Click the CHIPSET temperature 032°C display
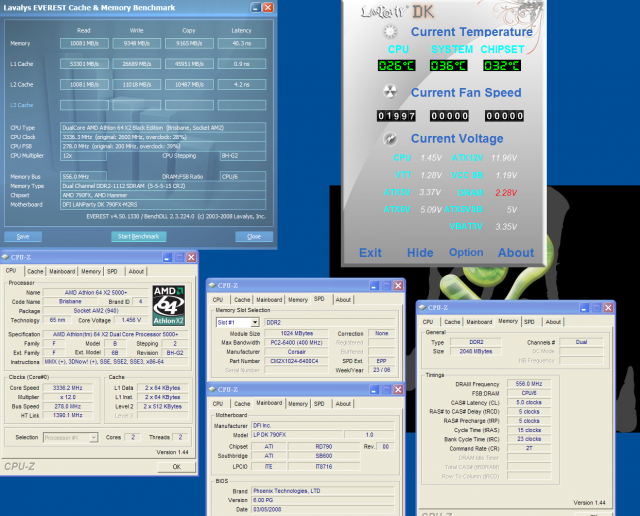The width and height of the screenshot is (640, 516). click(x=502, y=65)
